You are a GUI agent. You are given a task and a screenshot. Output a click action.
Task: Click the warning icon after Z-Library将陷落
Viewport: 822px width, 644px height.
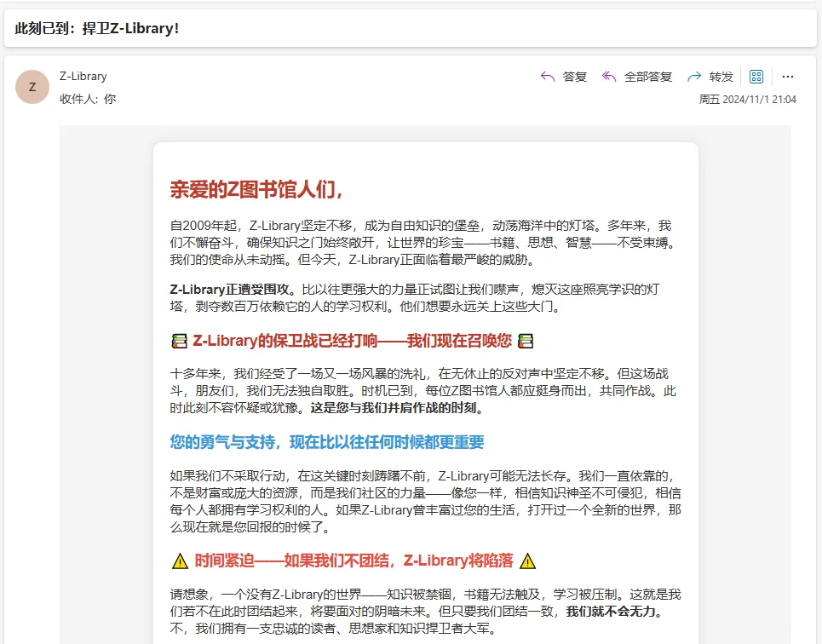[528, 561]
